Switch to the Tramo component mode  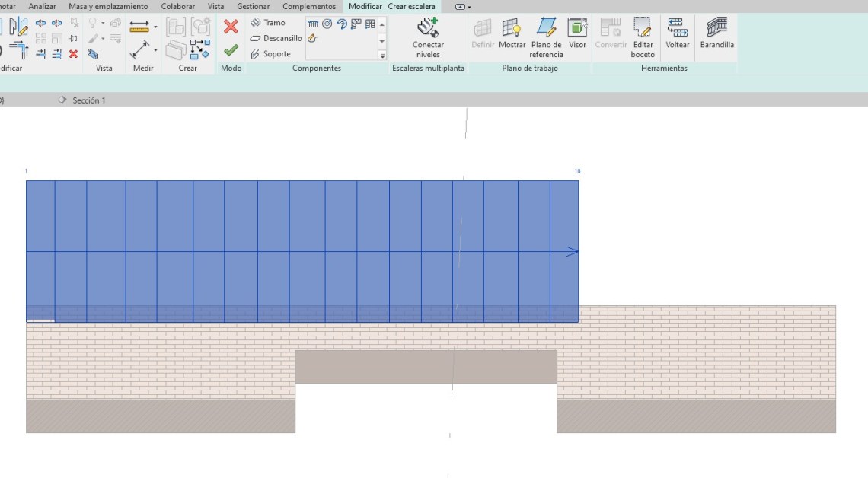(x=268, y=23)
